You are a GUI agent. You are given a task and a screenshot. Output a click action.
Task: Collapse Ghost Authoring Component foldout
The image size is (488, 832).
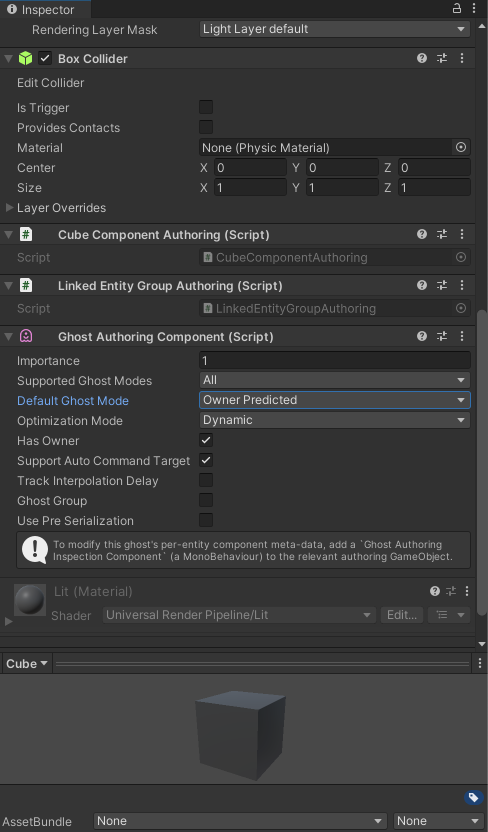click(x=8, y=336)
